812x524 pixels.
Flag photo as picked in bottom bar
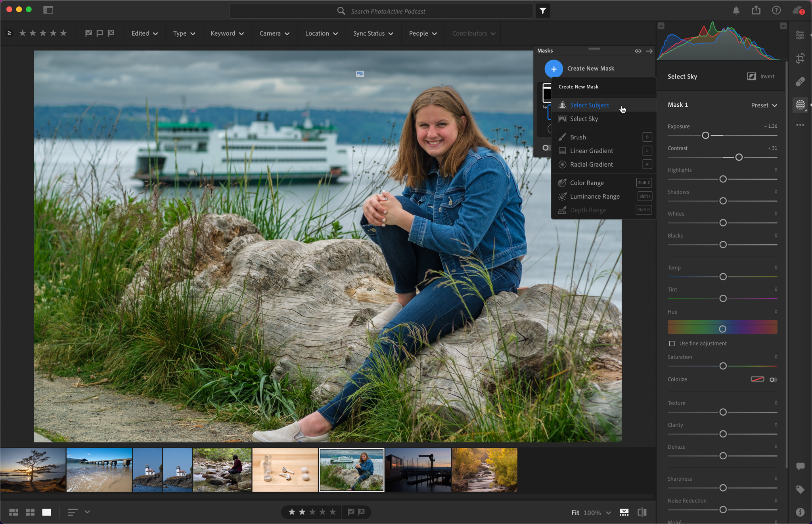pos(351,512)
